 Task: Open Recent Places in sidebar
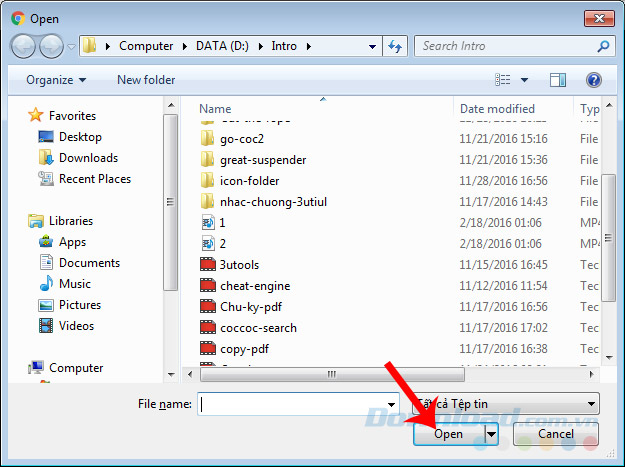94,179
